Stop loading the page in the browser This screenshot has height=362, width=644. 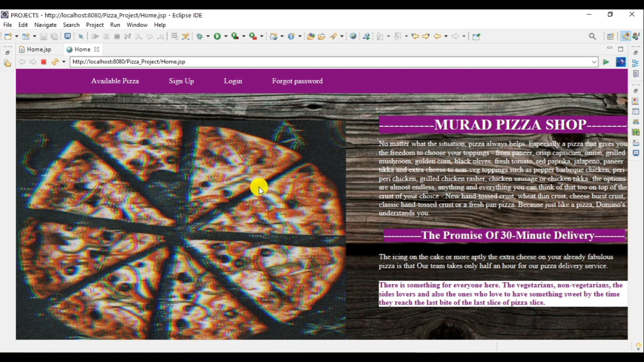click(x=43, y=61)
